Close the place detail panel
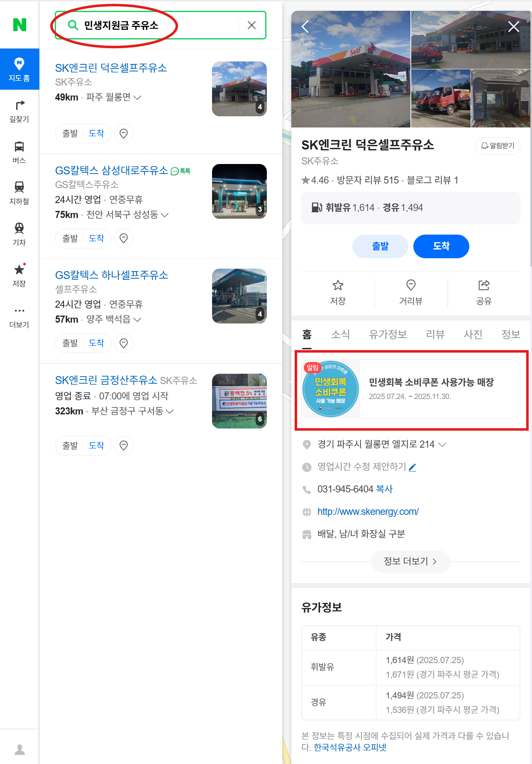 tap(514, 27)
